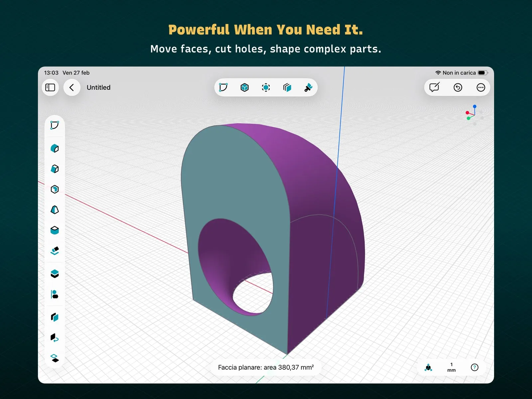Open help with the question mark icon
This screenshot has width=532, height=399.
pyautogui.click(x=474, y=367)
